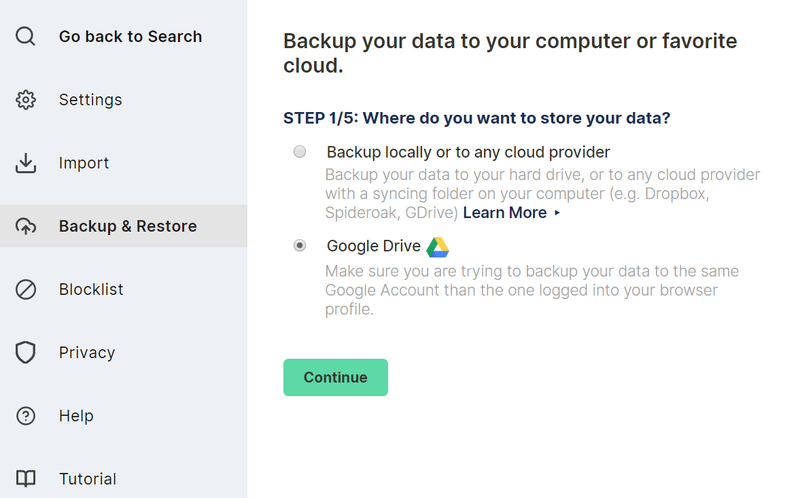Select Go back to Search text
This screenshot has width=800, height=498.
(130, 37)
